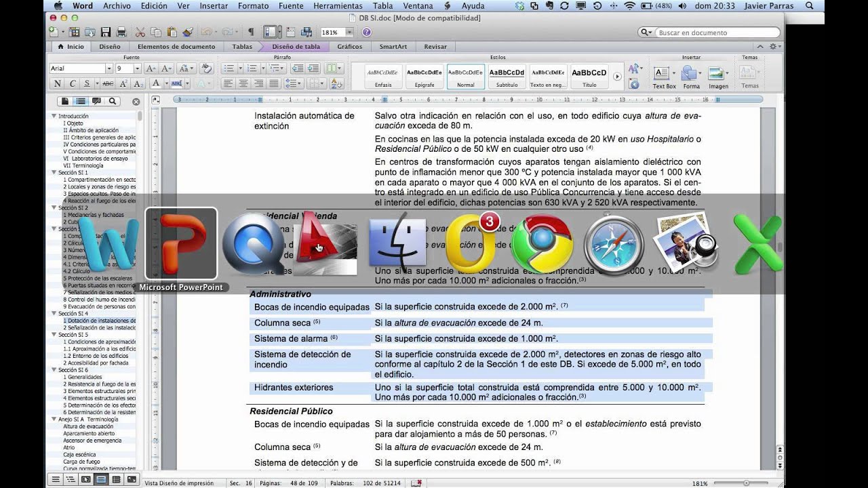The height and width of the screenshot is (488, 868).
Task: Open the Insertar menu
Action: pyautogui.click(x=214, y=6)
